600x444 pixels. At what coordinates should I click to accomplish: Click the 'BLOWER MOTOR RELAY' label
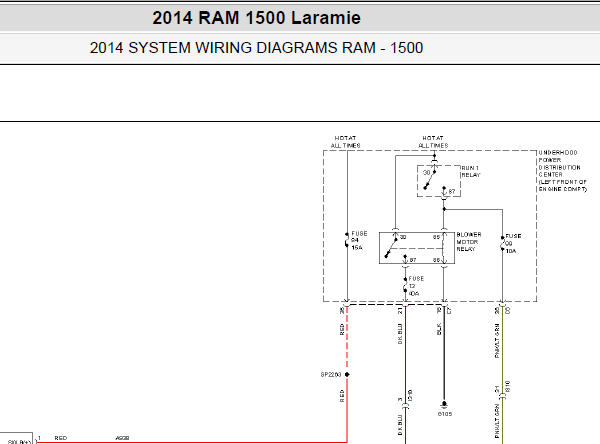(469, 242)
